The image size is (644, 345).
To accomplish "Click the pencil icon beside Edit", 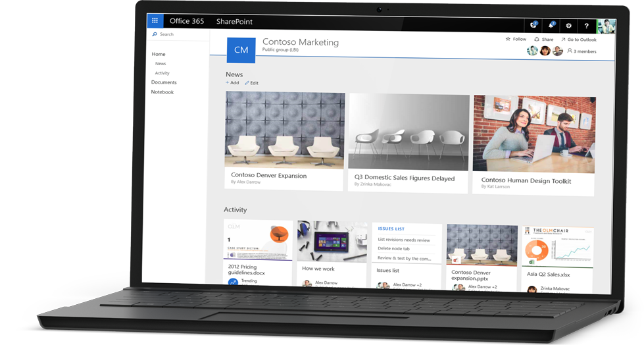I will tap(247, 83).
